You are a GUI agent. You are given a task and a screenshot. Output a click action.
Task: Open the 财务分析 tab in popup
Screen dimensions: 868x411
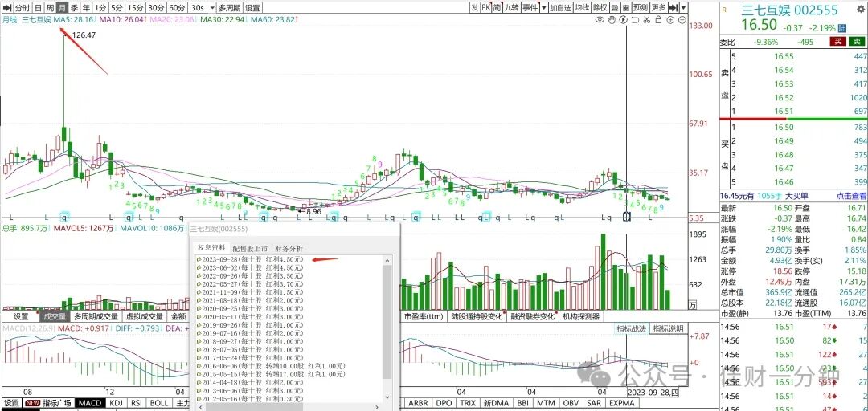[x=289, y=248]
